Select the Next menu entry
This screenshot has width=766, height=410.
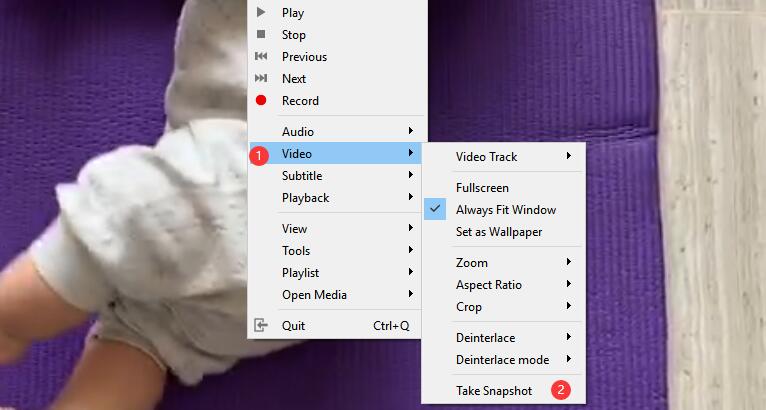tap(335, 79)
